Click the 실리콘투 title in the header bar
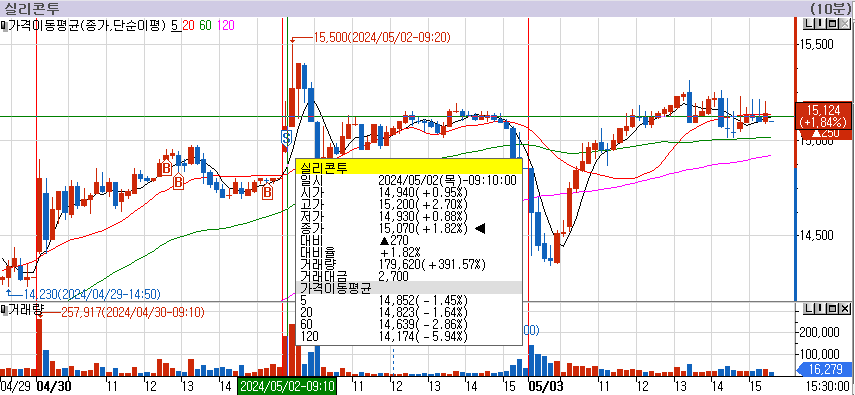855x395 pixels. point(32,8)
